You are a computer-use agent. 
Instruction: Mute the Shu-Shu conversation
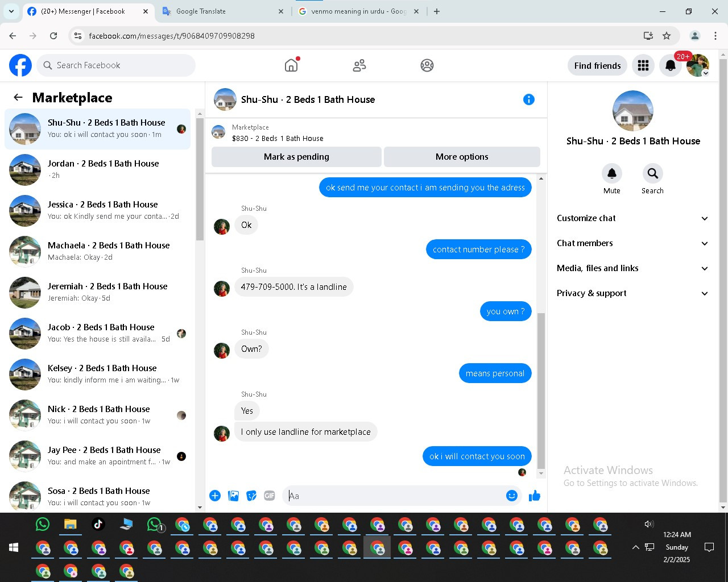click(x=612, y=173)
